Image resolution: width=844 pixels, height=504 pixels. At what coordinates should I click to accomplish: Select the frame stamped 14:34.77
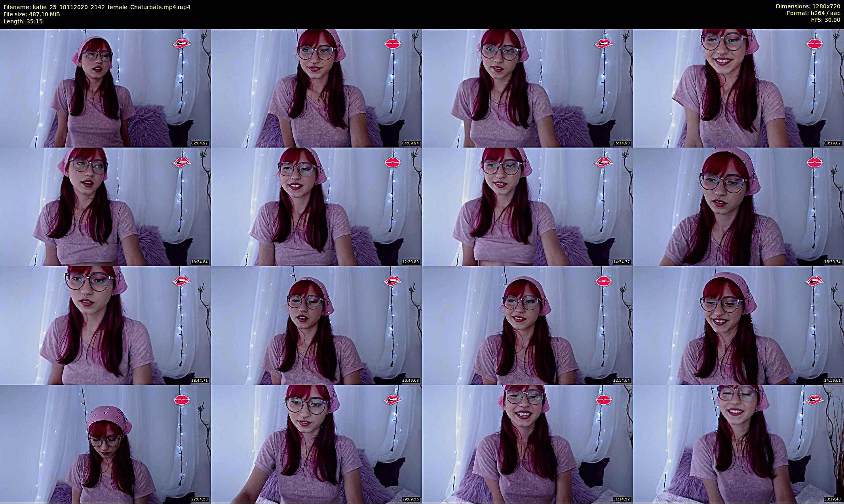527,207
